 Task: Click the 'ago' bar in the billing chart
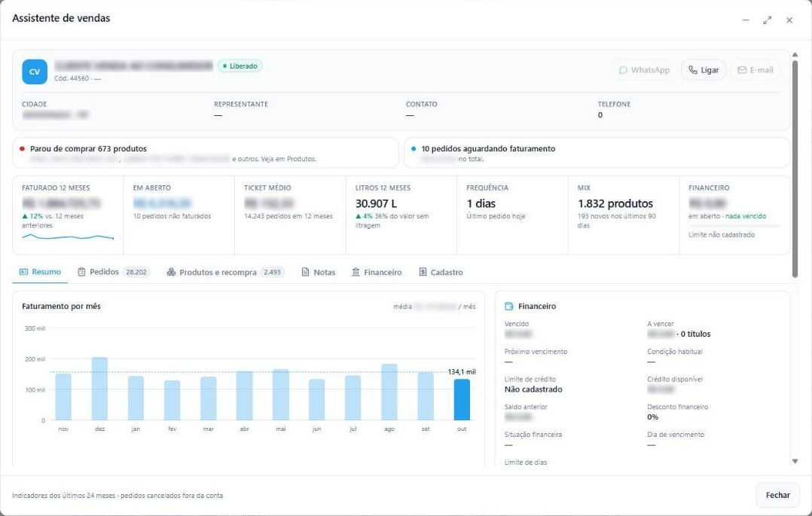click(389, 392)
